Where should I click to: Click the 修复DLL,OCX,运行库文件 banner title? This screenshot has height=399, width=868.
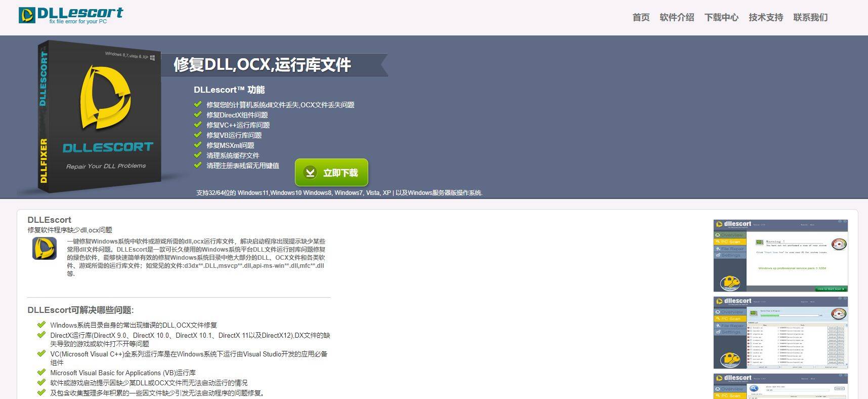pyautogui.click(x=262, y=65)
